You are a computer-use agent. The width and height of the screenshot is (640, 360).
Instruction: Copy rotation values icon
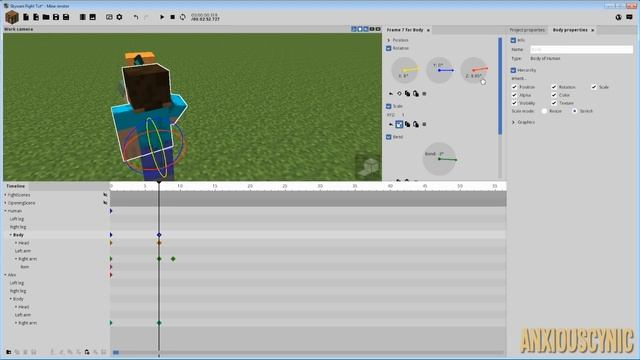click(x=407, y=94)
